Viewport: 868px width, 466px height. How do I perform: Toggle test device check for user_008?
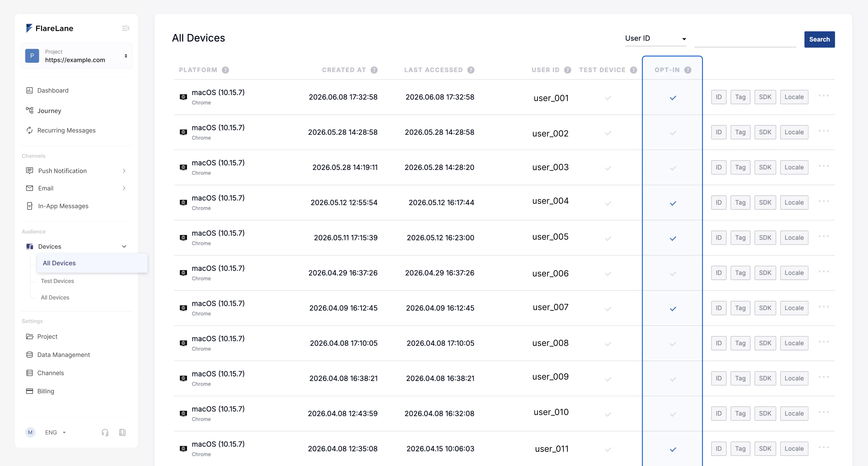[x=608, y=344]
